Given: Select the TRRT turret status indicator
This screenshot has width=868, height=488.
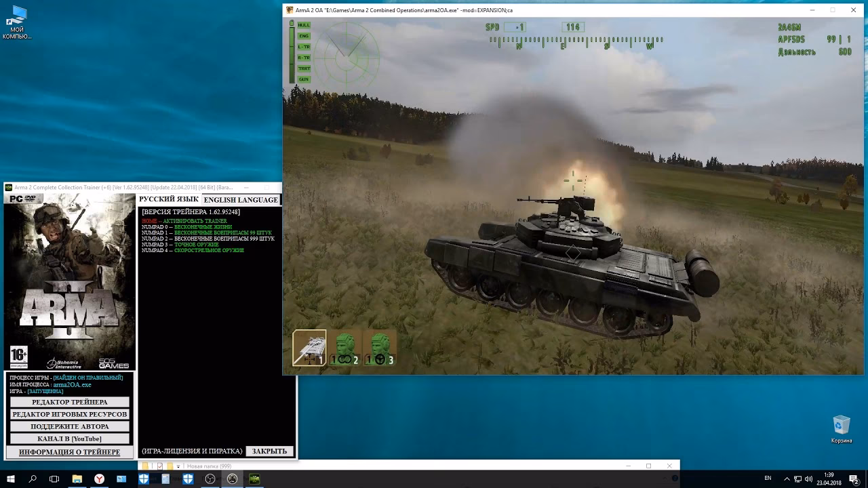Looking at the screenshot, I should click(x=304, y=68).
